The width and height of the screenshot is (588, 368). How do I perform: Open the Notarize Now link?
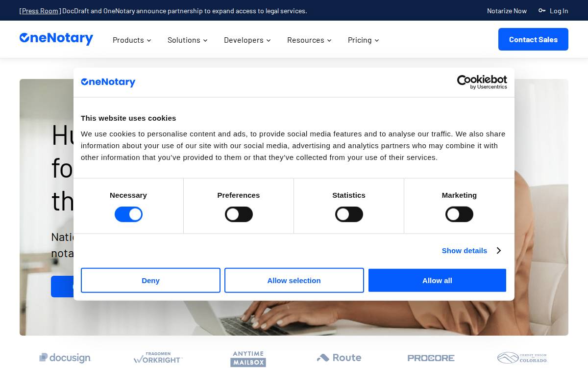pos(507,10)
